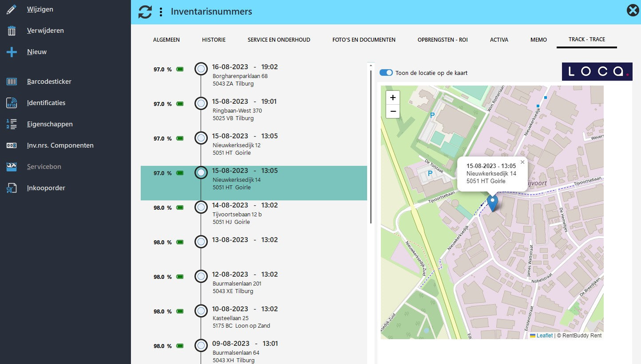This screenshot has width=641, height=364.
Task: Click the Nieuw plus icon
Action: click(x=12, y=52)
